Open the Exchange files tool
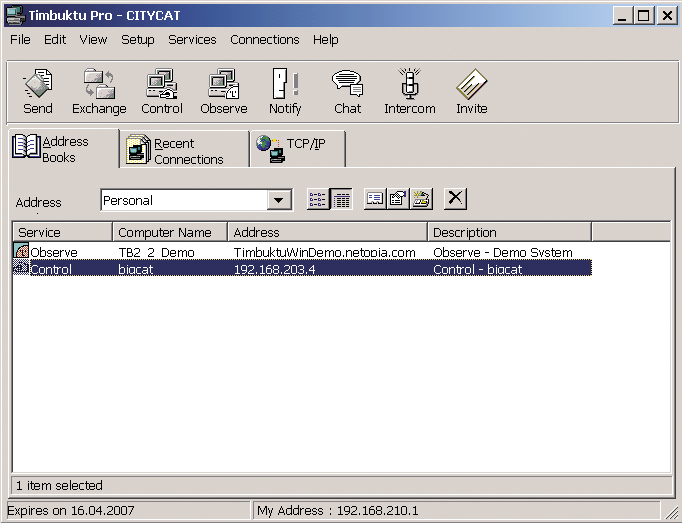 point(99,92)
